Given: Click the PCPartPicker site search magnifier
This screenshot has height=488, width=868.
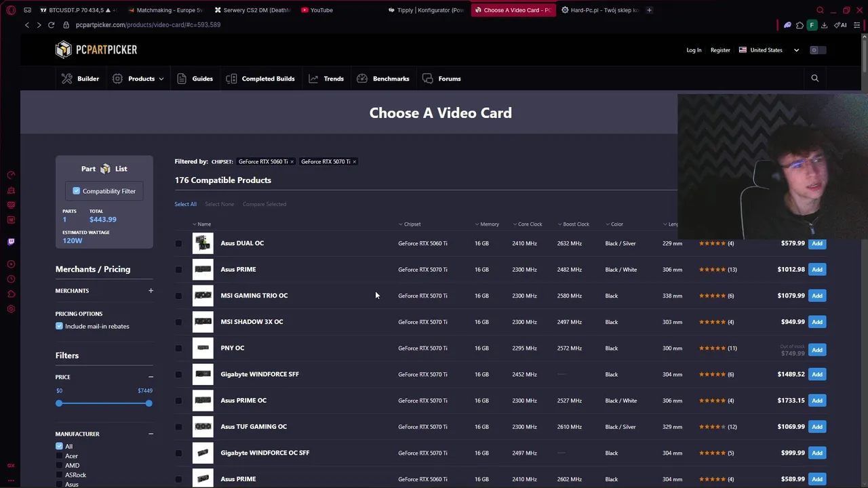Looking at the screenshot, I should coord(815,79).
